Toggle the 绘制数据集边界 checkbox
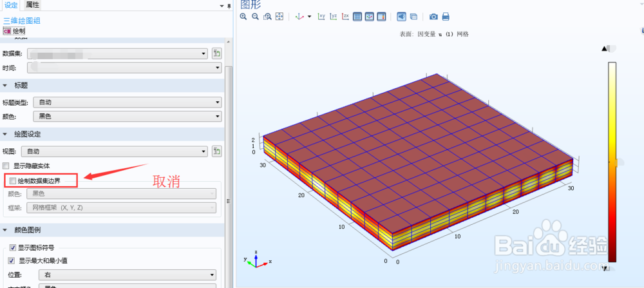 coord(13,180)
